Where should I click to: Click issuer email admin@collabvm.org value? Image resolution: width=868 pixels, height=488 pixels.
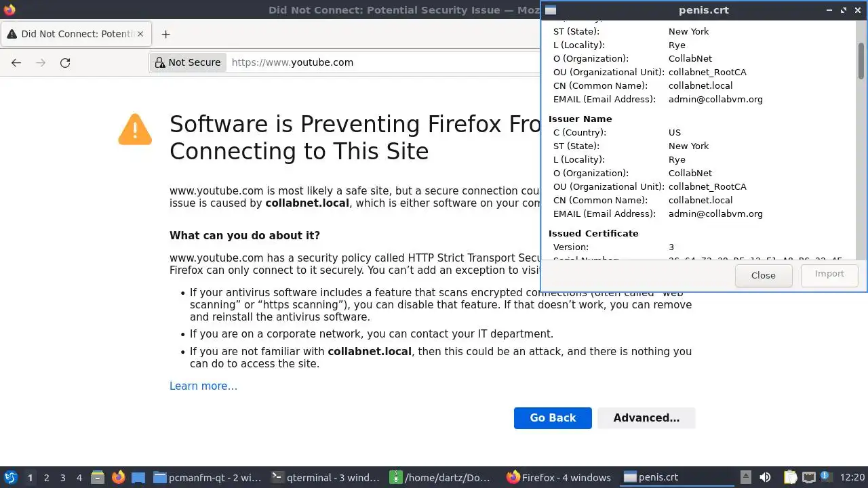715,213
